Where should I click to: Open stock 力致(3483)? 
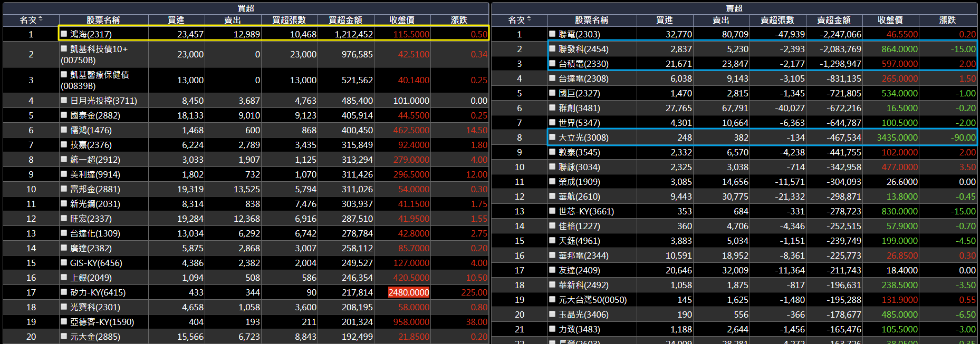pos(579,329)
